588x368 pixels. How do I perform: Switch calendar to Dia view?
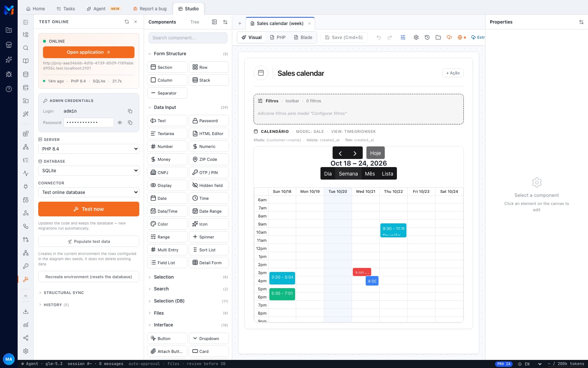pos(328,174)
